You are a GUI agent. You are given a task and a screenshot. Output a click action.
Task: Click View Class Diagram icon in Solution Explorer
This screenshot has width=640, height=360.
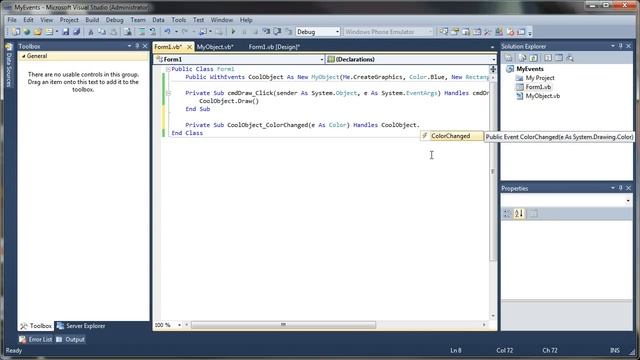570,58
